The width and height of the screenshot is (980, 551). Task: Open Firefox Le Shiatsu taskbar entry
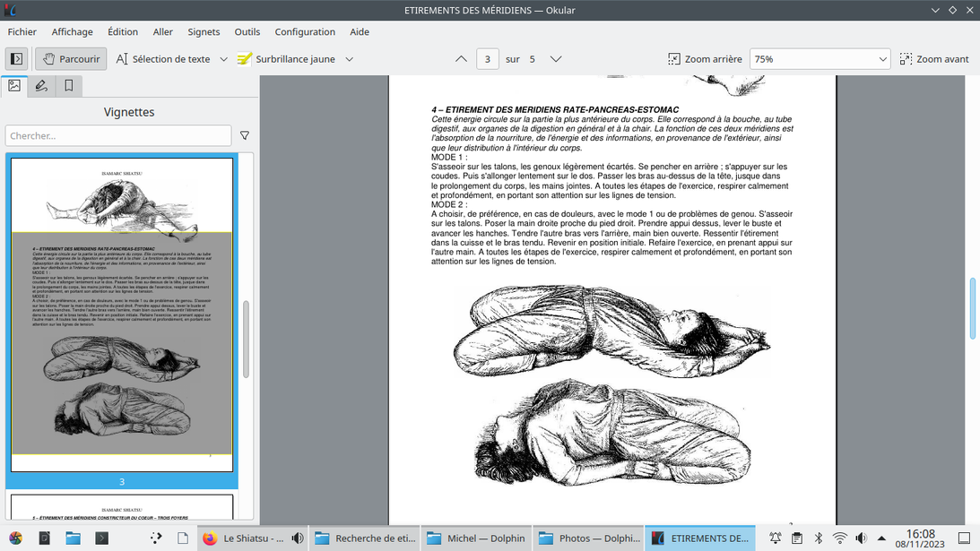pyautogui.click(x=243, y=538)
